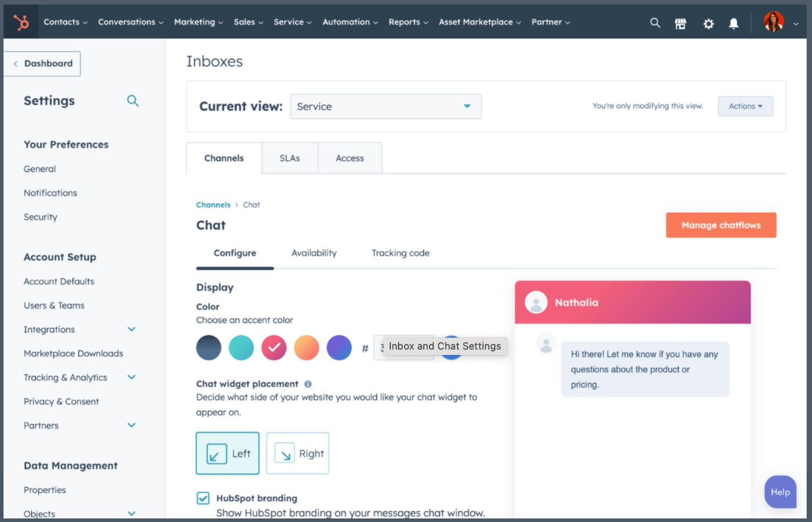Open Notifications preferences
This screenshot has width=812, height=522.
(50, 193)
